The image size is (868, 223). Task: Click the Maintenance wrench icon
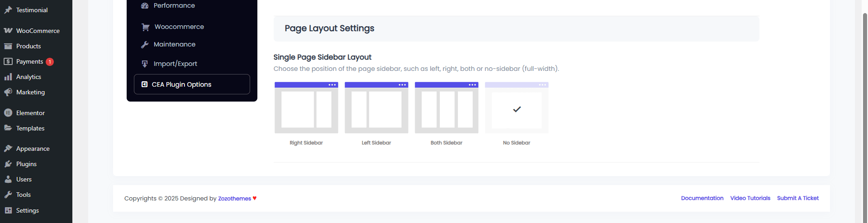pos(145,44)
